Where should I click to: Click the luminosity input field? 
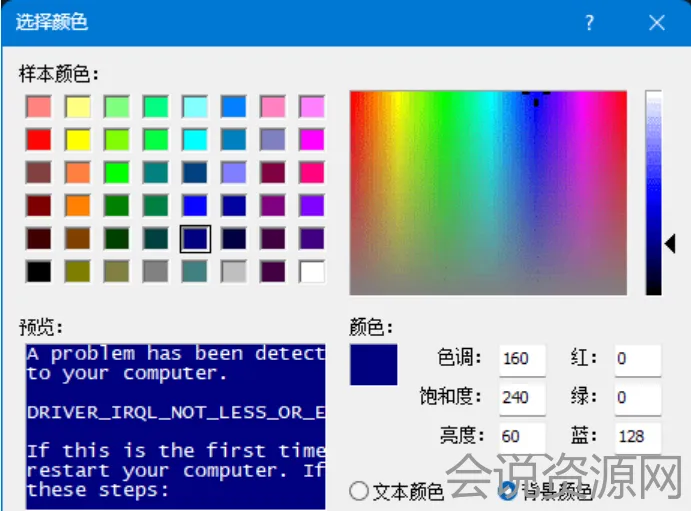point(521,437)
